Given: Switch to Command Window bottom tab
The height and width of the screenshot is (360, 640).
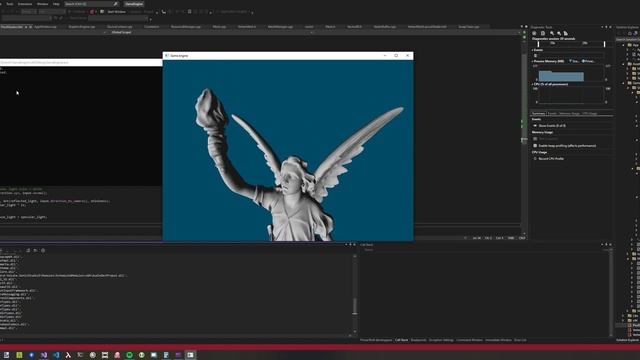Looking at the screenshot, I should [x=469, y=340].
